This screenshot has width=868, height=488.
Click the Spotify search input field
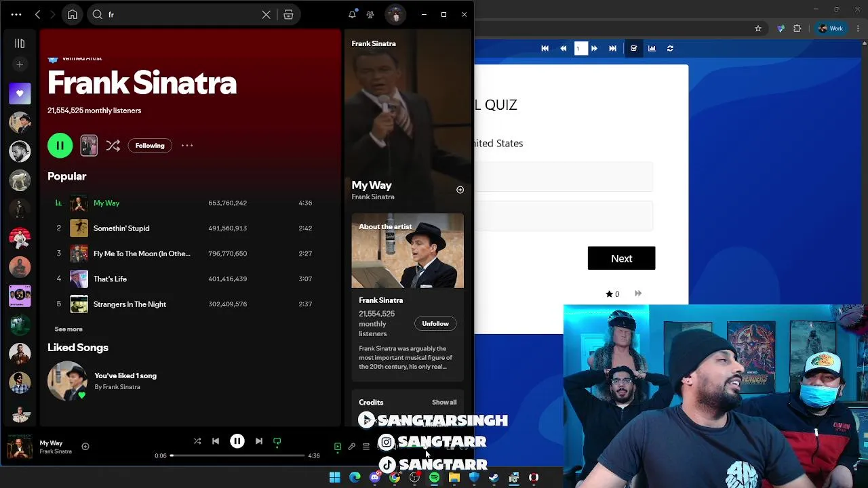183,14
